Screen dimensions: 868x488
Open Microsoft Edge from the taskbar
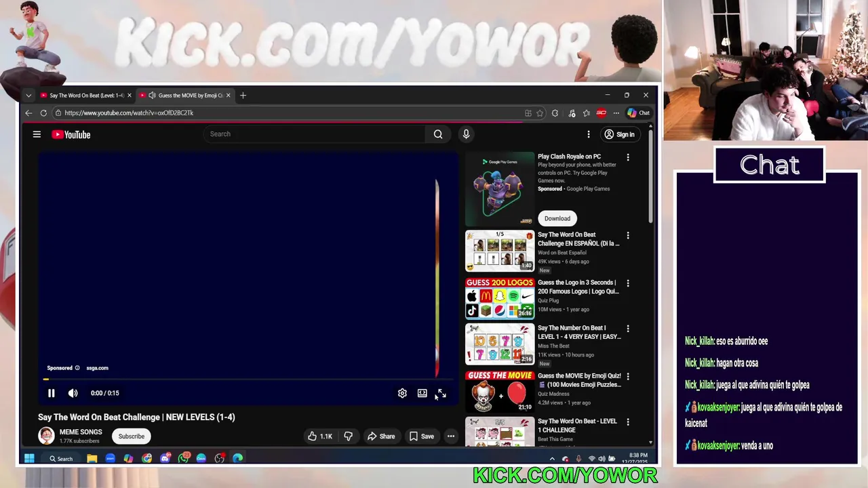237,459
